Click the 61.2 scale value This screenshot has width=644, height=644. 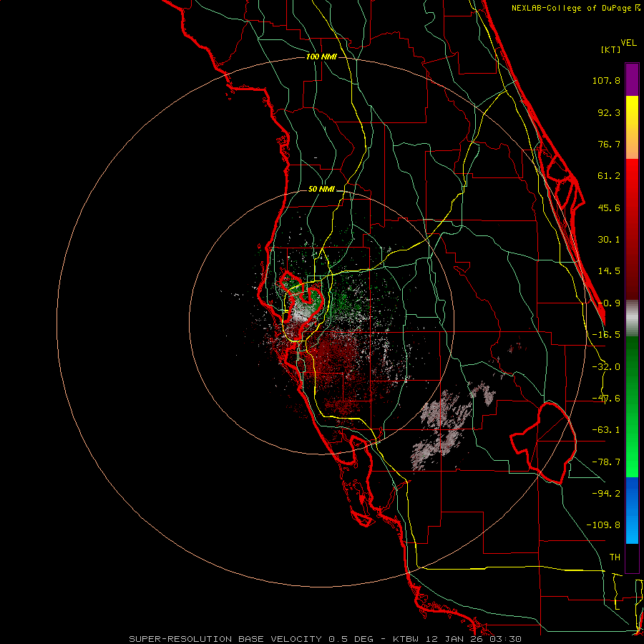[x=609, y=176]
